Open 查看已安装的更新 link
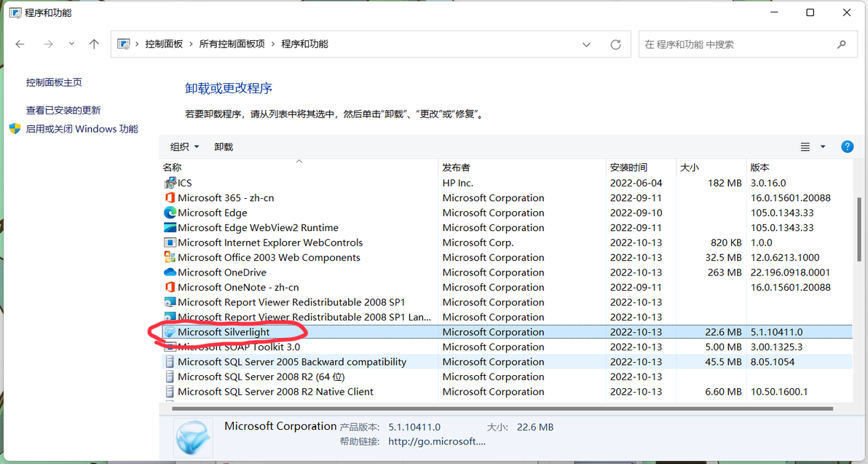Image resolution: width=868 pixels, height=464 pixels. (x=63, y=110)
